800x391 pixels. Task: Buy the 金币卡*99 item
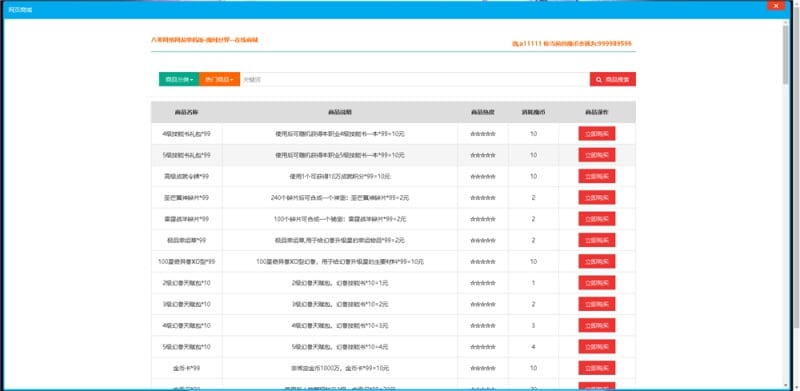[x=596, y=368]
